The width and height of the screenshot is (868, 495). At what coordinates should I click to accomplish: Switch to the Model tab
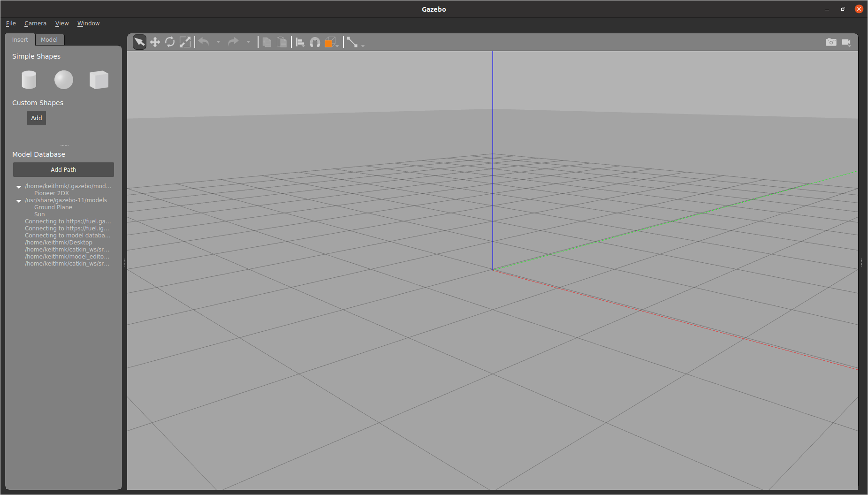tap(49, 40)
